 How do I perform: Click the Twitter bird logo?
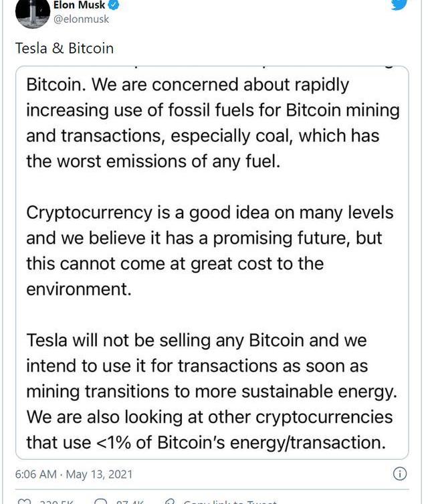pyautogui.click(x=398, y=4)
